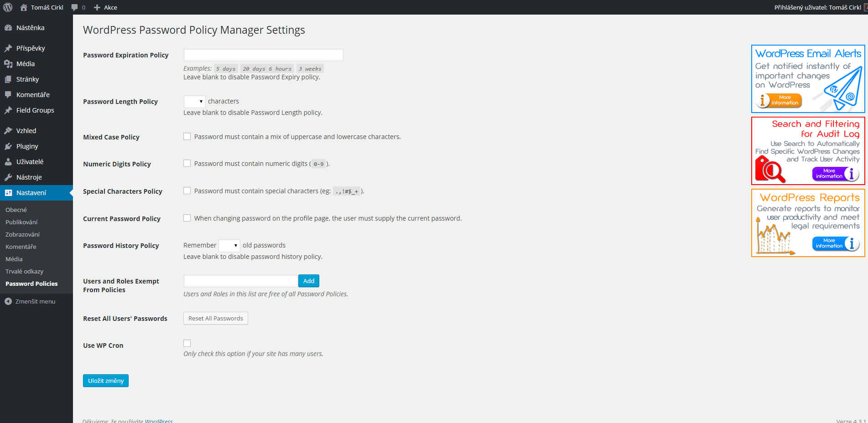
Task: Click the Password Expiration Policy input field
Action: (x=263, y=55)
